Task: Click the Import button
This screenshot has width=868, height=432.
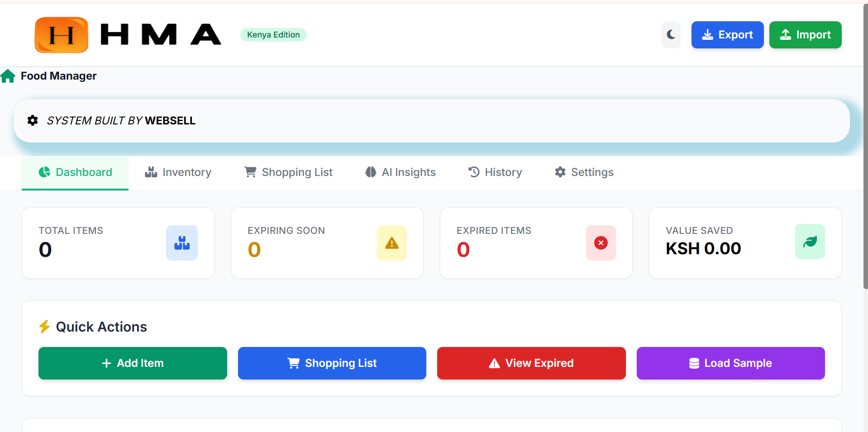Action: tap(805, 35)
